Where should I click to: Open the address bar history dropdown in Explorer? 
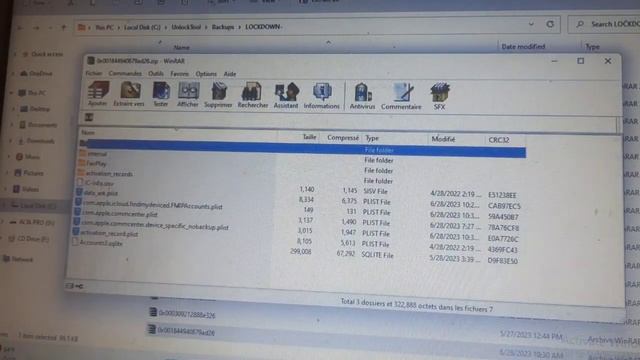531,24
